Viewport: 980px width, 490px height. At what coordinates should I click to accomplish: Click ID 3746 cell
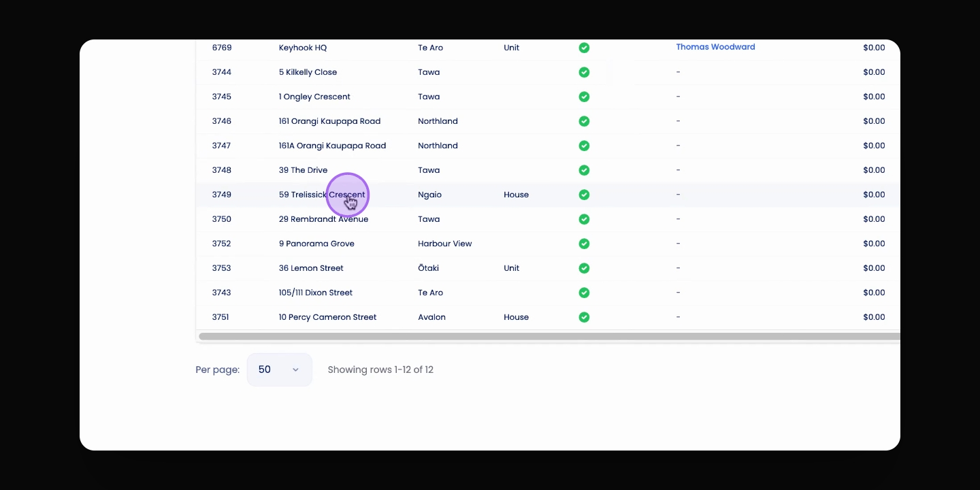coord(222,121)
